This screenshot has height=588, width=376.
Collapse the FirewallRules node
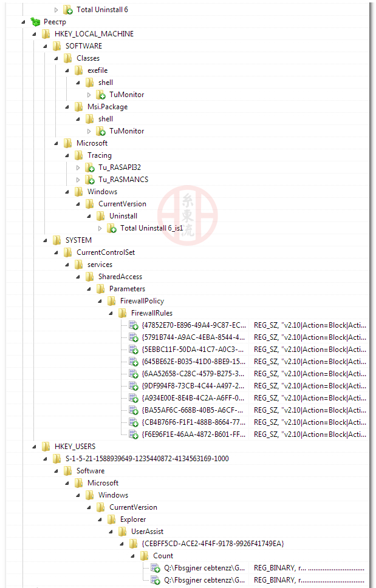coord(111,313)
